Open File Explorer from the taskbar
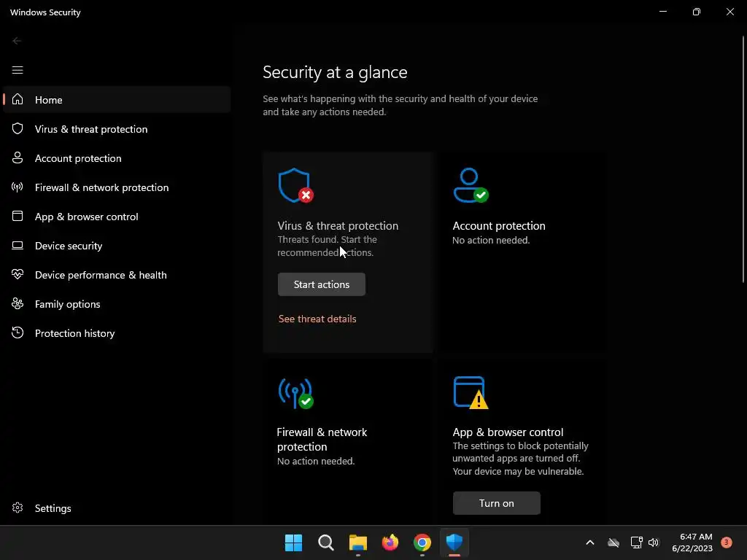 [x=357, y=542]
